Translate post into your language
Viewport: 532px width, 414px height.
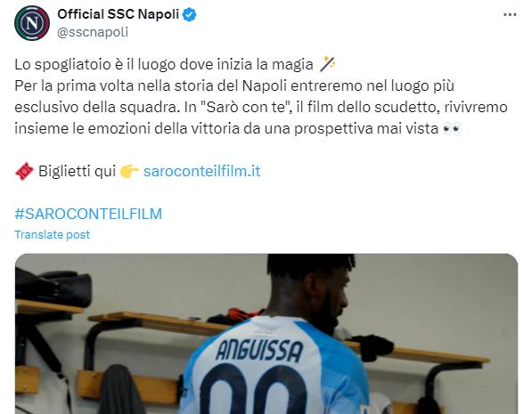tap(53, 235)
